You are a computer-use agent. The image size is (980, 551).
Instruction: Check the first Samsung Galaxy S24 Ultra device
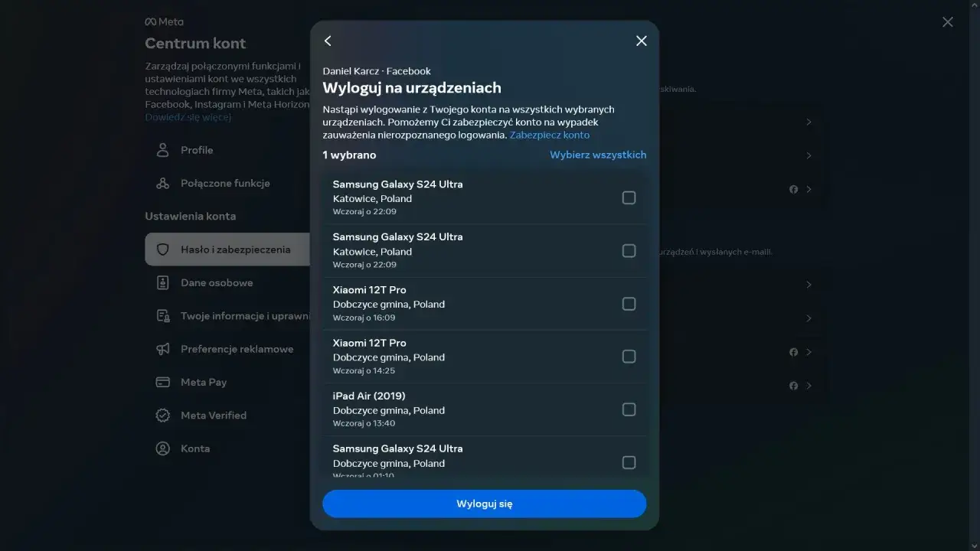pyautogui.click(x=629, y=197)
